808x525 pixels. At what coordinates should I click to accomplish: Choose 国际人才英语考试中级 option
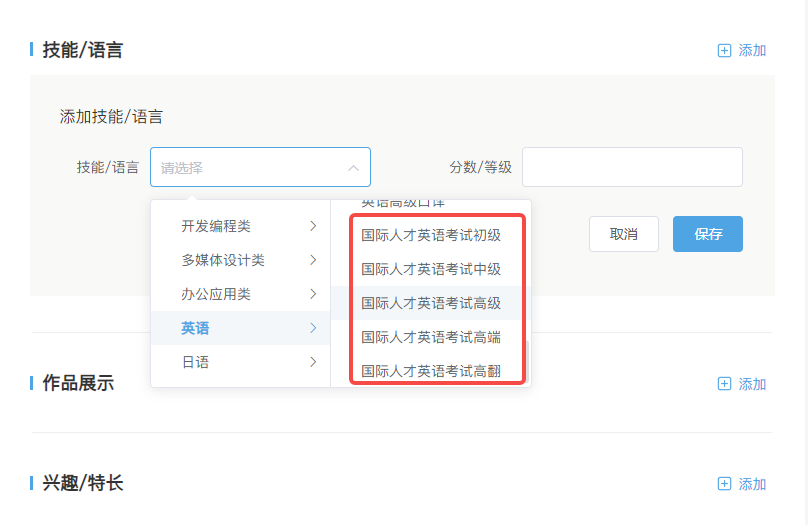click(431, 269)
